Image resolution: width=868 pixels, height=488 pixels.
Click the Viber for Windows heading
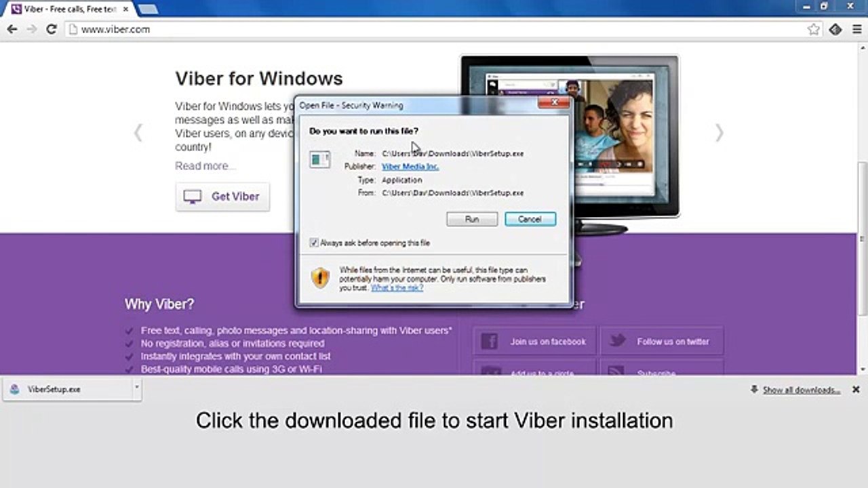[259, 79]
